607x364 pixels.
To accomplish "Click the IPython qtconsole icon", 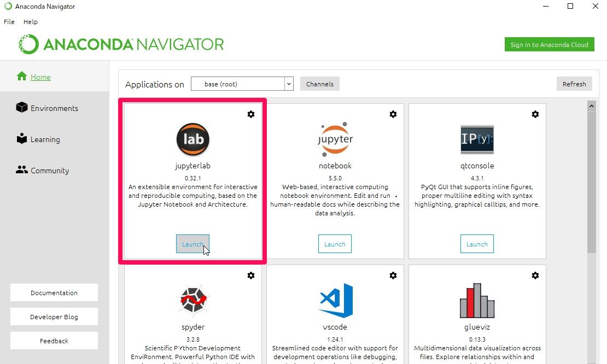I will (477, 139).
